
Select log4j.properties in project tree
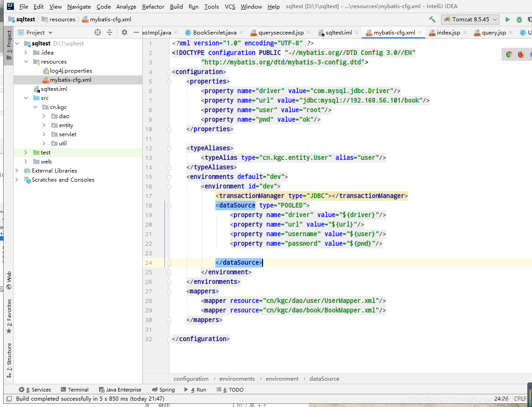point(71,71)
